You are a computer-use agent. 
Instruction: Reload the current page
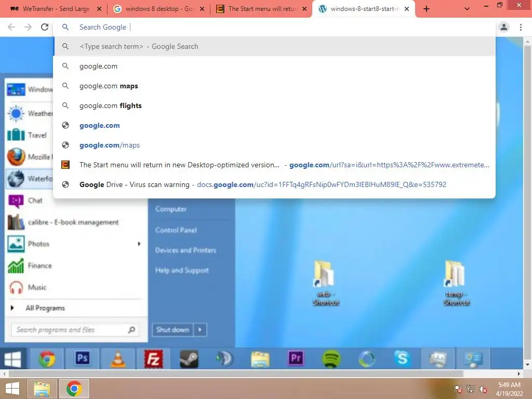(45, 27)
